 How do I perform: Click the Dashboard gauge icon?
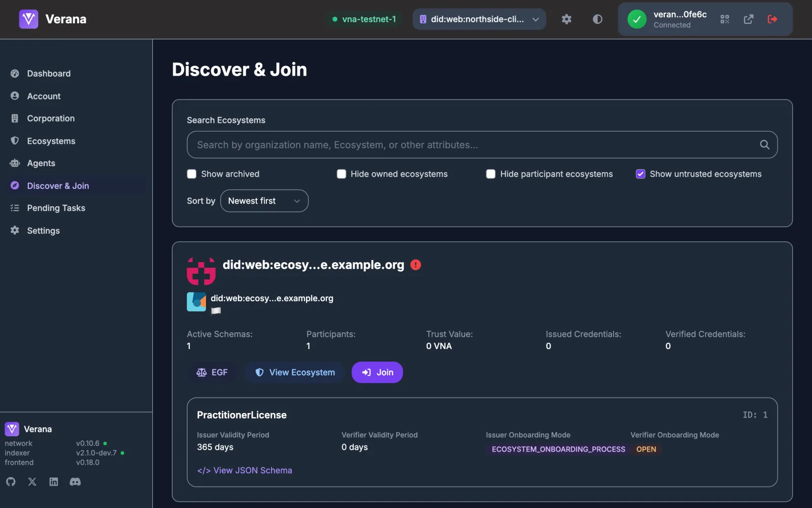[x=15, y=74]
